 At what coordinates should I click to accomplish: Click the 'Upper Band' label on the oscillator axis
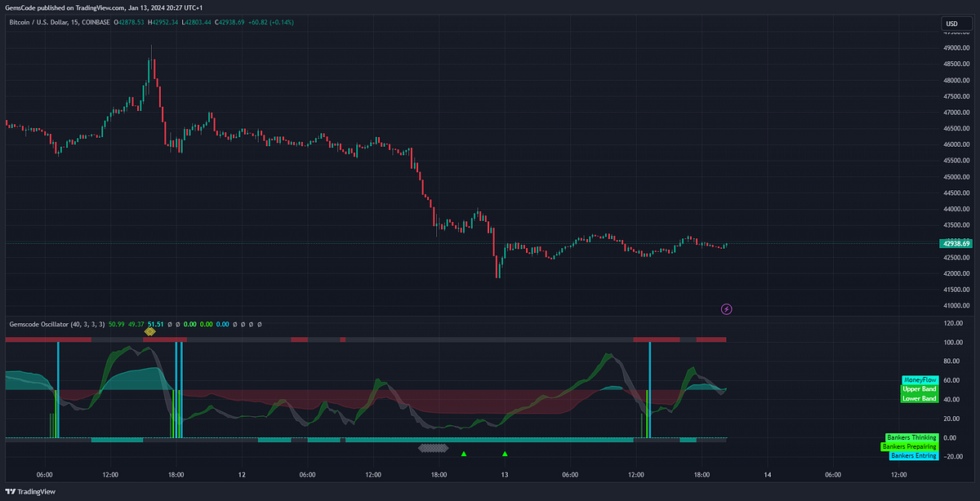[920, 389]
